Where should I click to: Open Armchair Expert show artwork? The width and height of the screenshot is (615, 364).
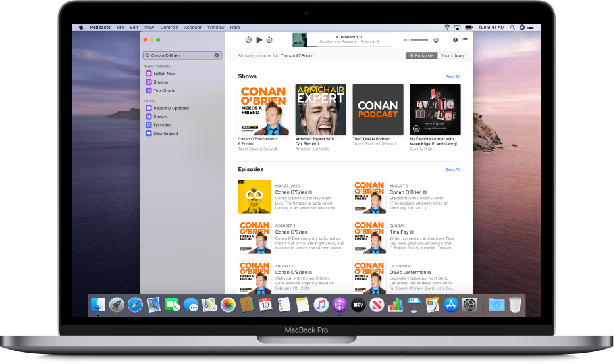[321, 109]
